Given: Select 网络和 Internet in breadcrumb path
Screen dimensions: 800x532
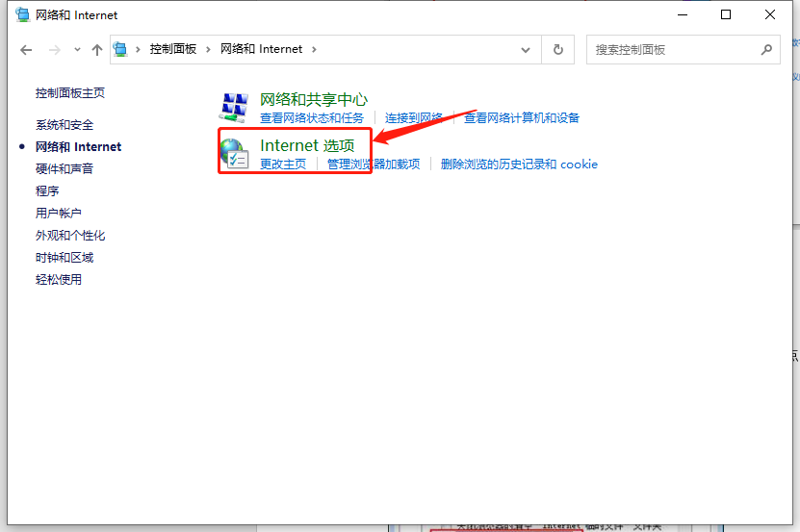Looking at the screenshot, I should [261, 49].
